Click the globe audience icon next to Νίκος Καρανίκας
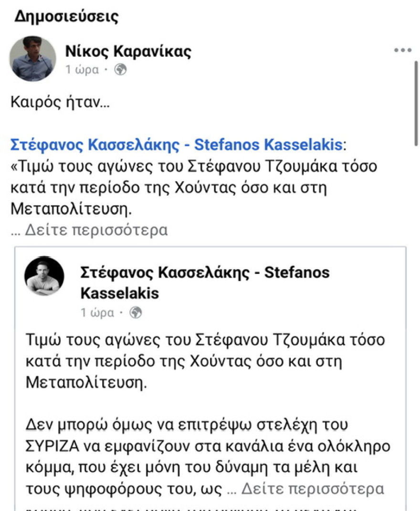 click(120, 69)
